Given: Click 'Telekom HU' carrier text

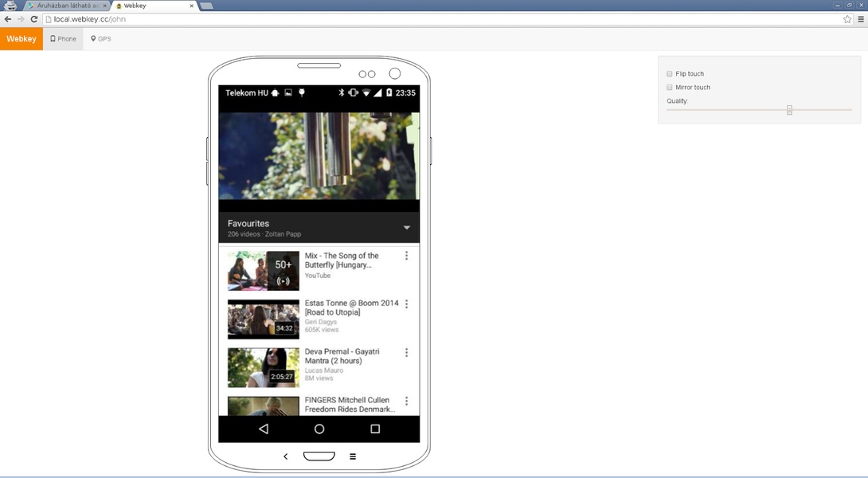Looking at the screenshot, I should point(247,92).
